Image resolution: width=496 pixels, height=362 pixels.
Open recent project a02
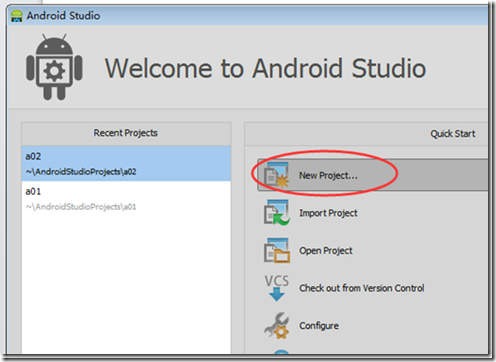coord(126,163)
